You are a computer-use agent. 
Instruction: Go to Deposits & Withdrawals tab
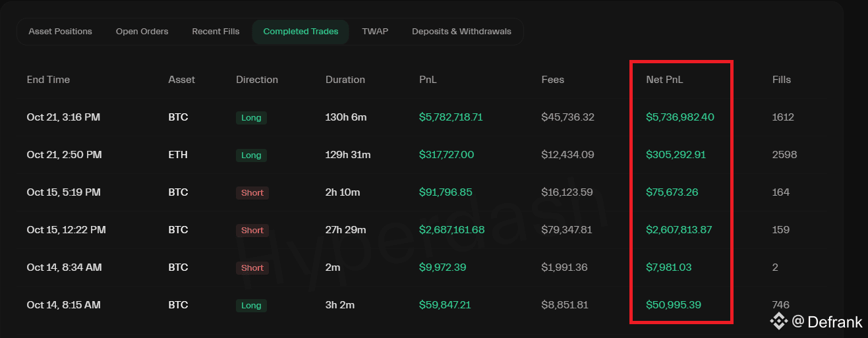click(x=461, y=32)
